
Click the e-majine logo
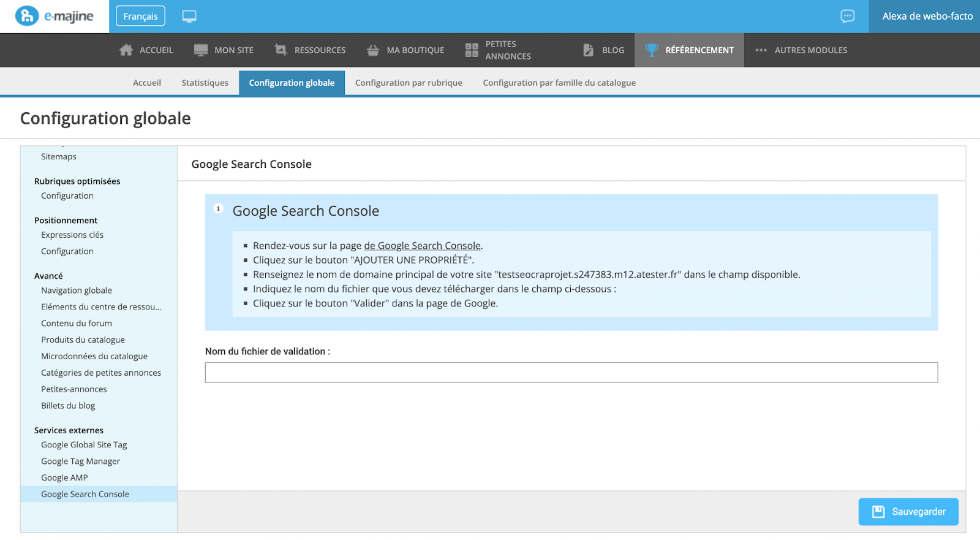click(55, 16)
